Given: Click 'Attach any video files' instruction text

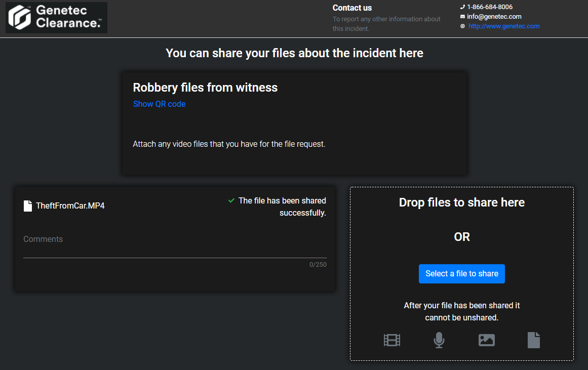Looking at the screenshot, I should (229, 144).
